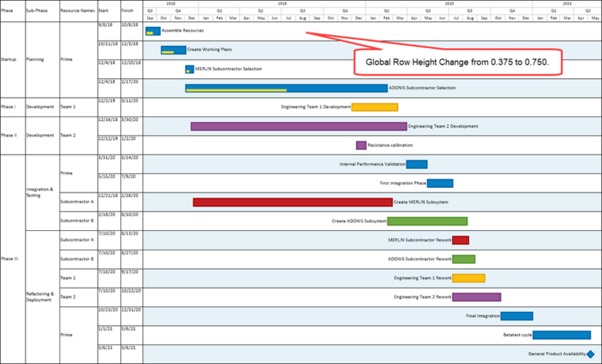This screenshot has width=602, height=364.
Task: Click the Sub-Phase column header
Action: point(35,11)
